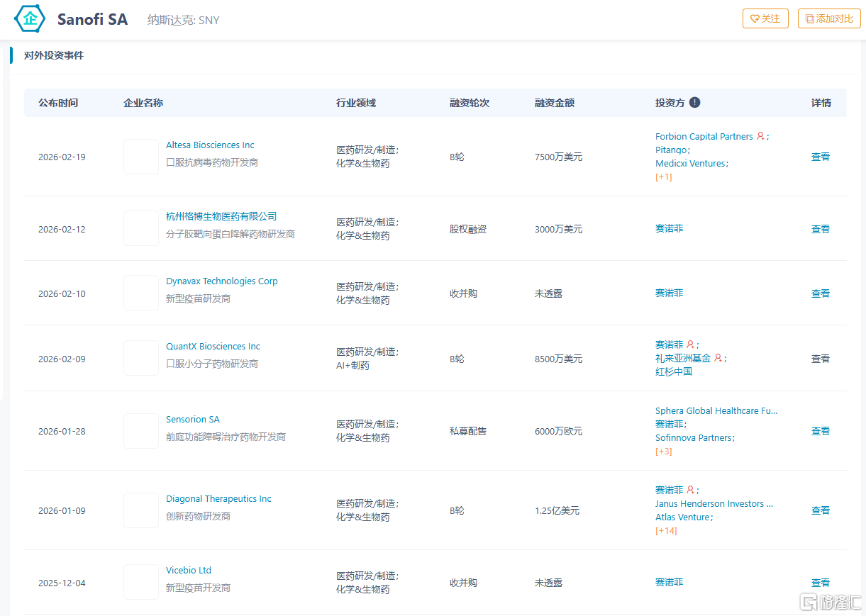866x616 pixels.
Task: Click the 融资金额 column header
Action: (x=555, y=103)
